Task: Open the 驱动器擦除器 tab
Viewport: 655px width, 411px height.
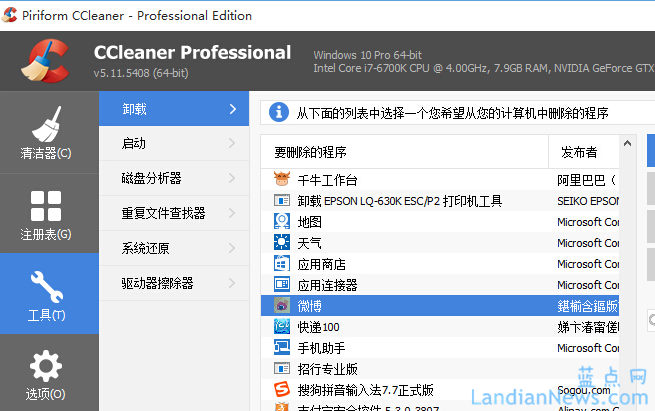Action: tap(174, 283)
